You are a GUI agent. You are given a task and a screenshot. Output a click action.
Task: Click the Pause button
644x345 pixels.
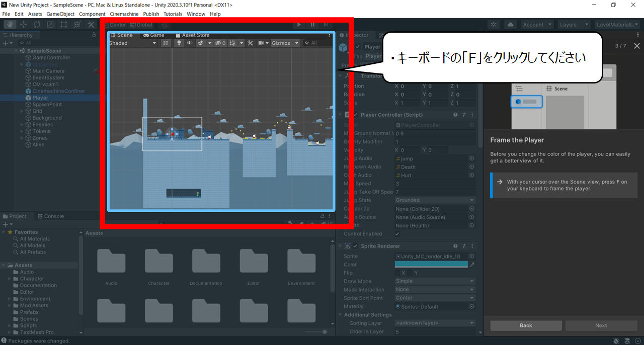[312, 24]
